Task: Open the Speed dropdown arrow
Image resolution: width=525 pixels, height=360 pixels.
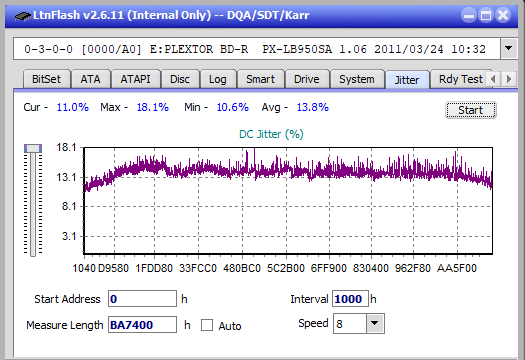Action: tap(375, 323)
